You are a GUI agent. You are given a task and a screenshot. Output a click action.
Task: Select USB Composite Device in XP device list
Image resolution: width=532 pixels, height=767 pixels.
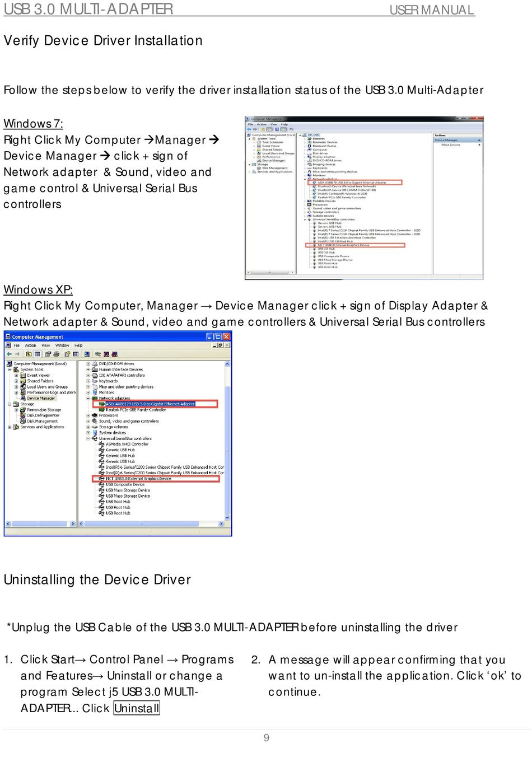(x=125, y=484)
